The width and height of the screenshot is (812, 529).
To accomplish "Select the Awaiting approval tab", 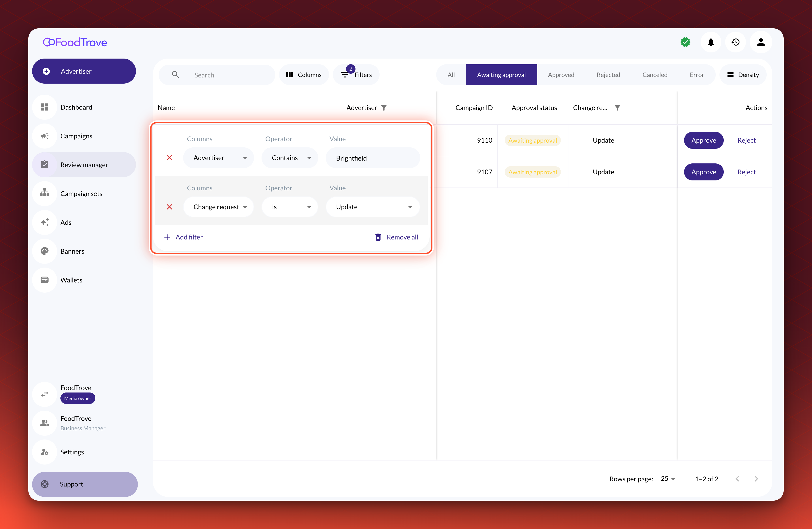I will click(501, 75).
